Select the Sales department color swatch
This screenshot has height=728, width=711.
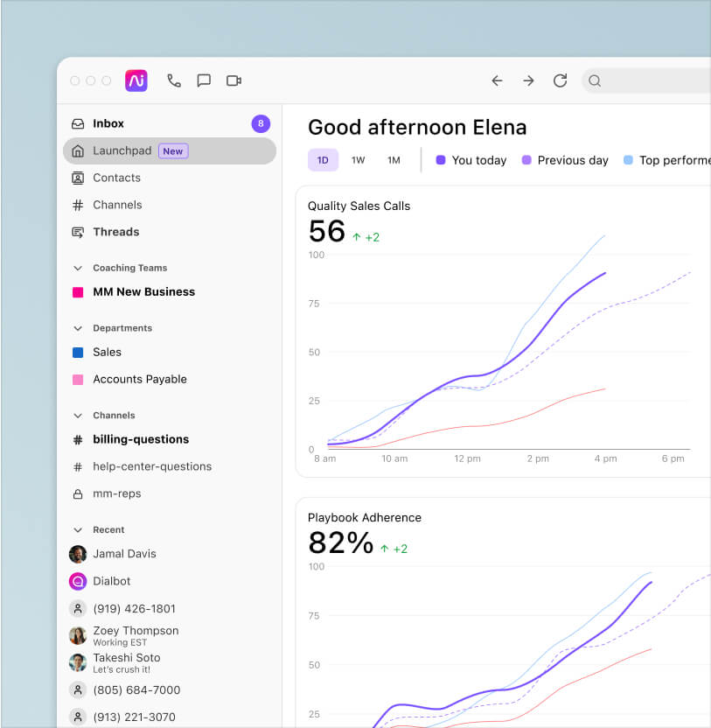(78, 352)
